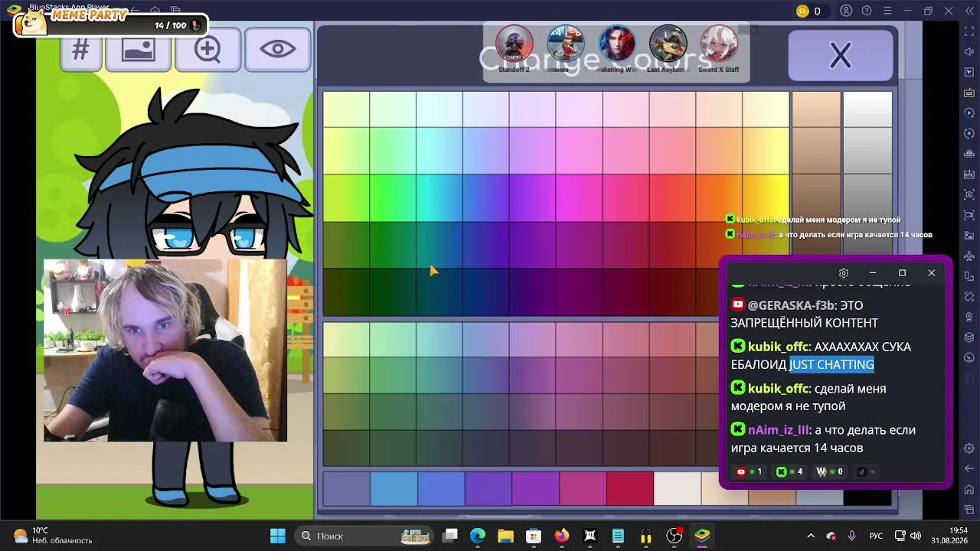Open the BlueStacks speed gauge icon
The image size is (980, 551).
point(969,358)
